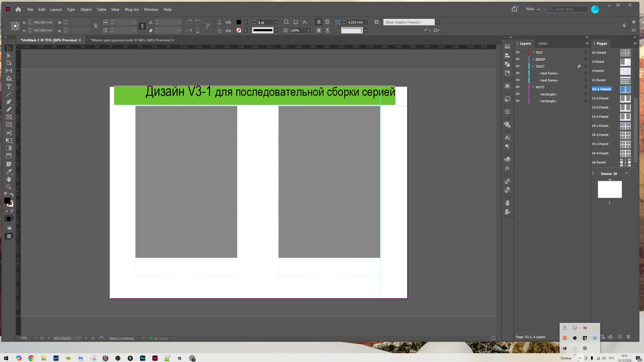
Task: Select page 1 thumbnail in Pages panel
Action: [x=610, y=189]
